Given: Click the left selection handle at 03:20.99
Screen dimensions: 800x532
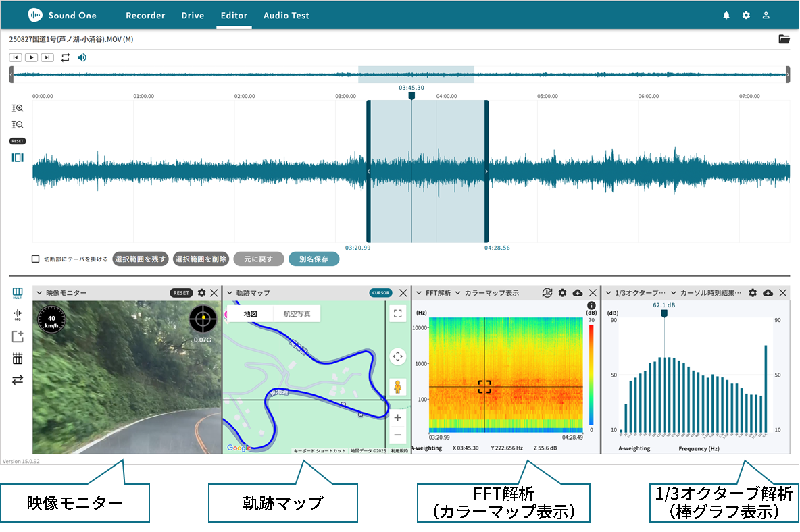Looking at the screenshot, I should pyautogui.click(x=368, y=171).
